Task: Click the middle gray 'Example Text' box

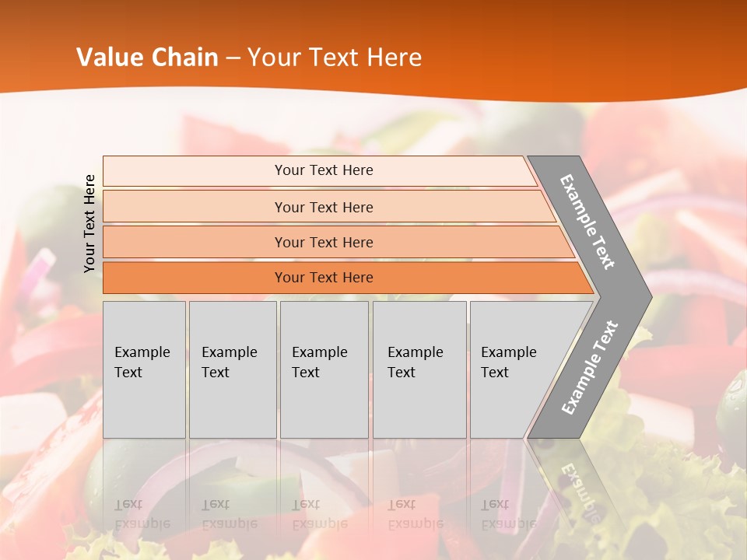Action: point(324,369)
